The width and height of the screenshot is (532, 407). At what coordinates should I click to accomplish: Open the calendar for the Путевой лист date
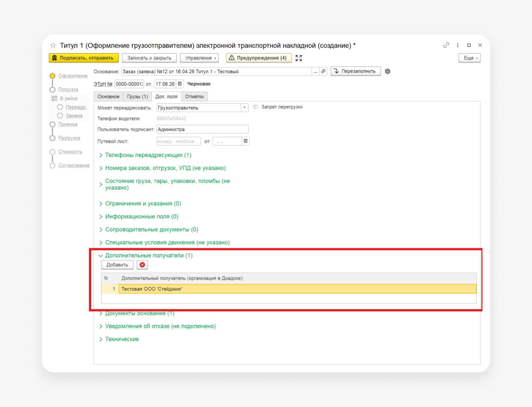click(245, 141)
